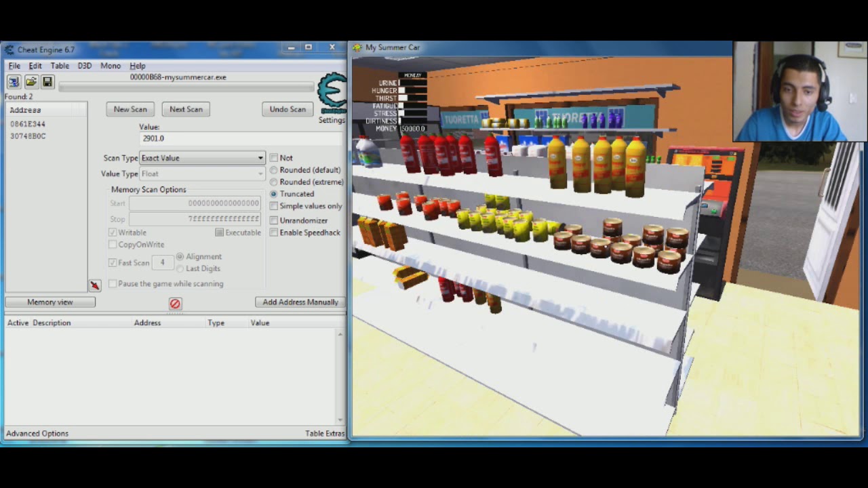This screenshot has height=488, width=868.
Task: Click the Value column header in address table
Action: [x=260, y=323]
